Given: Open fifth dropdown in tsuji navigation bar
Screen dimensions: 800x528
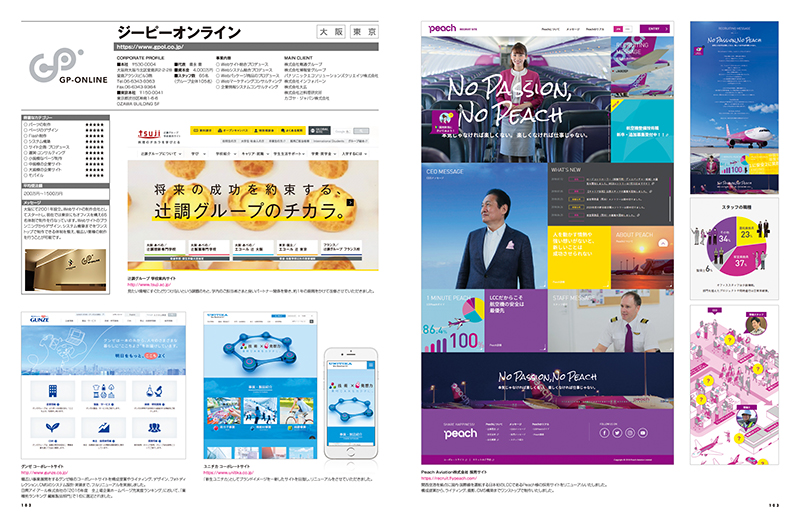Looking at the screenshot, I should (x=289, y=154).
